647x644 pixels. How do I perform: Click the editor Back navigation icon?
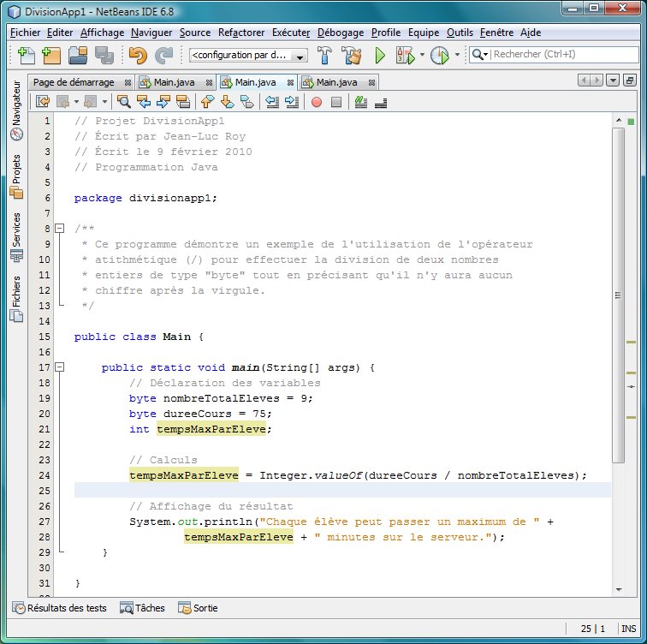(x=62, y=102)
